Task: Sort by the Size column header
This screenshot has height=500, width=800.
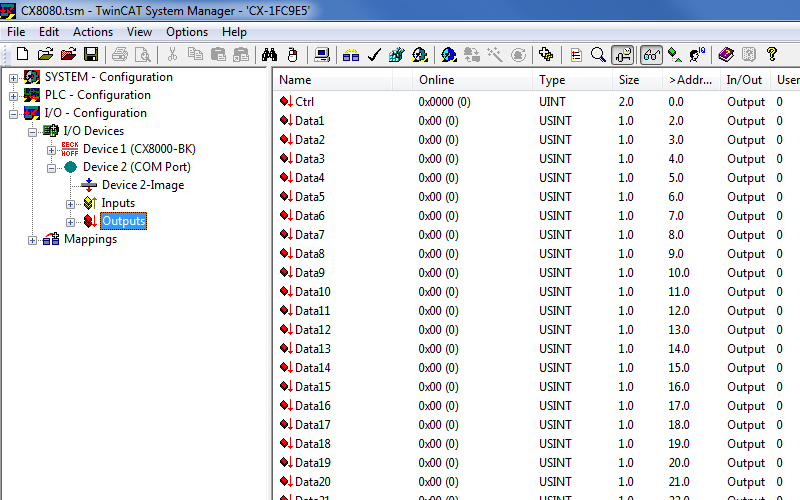Action: pyautogui.click(x=637, y=80)
